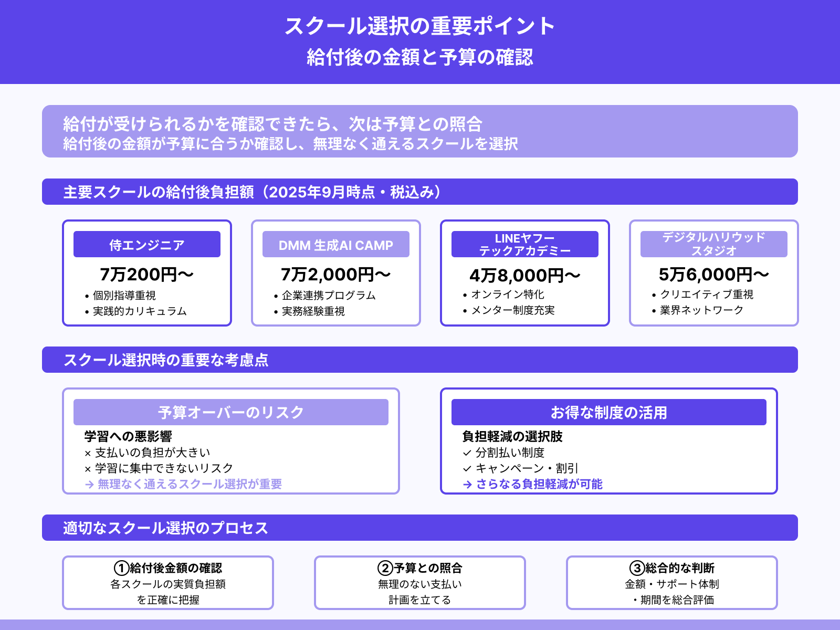Image resolution: width=840 pixels, height=630 pixels.
Task: Click the text 各スクールの実質負担額
Action: click(168, 584)
